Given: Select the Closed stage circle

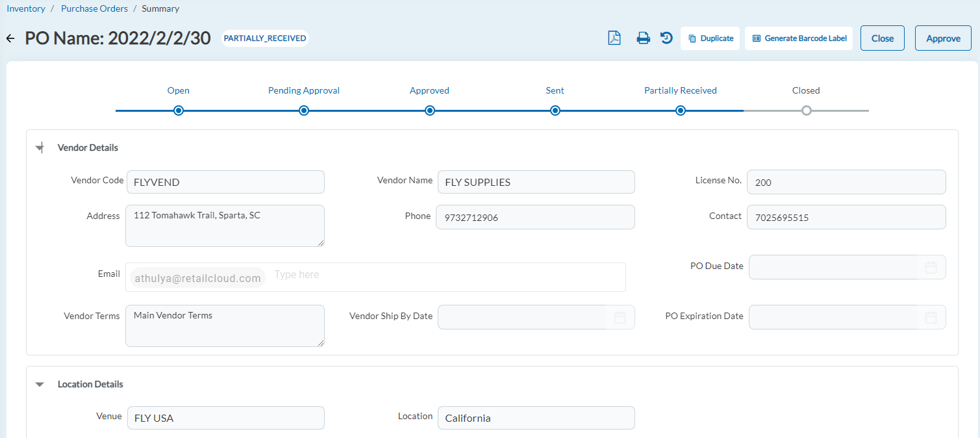Looking at the screenshot, I should coord(806,110).
